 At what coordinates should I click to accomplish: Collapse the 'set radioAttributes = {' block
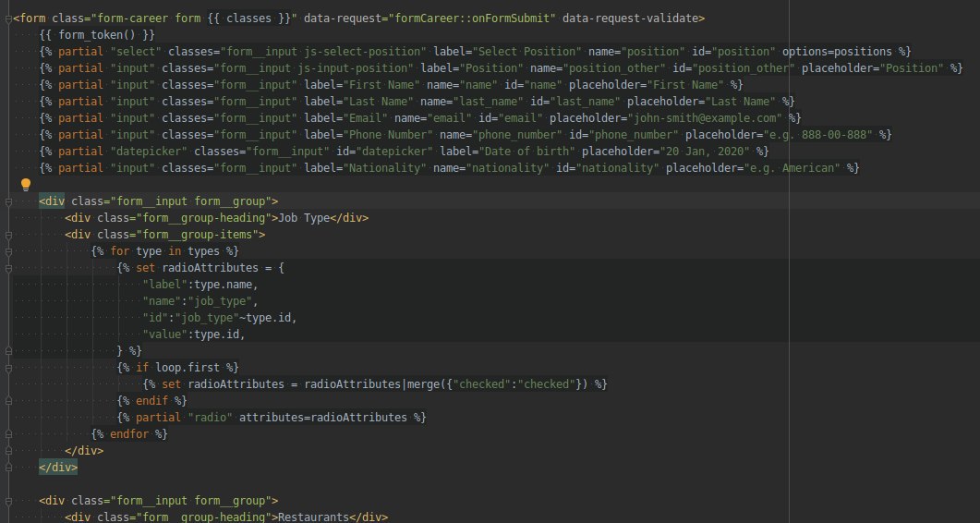coord(8,268)
